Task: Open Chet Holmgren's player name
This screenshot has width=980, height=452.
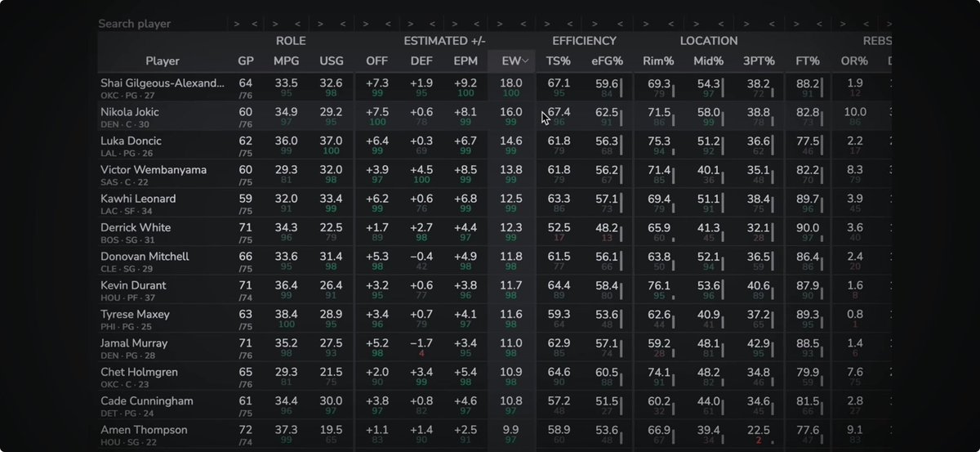Action: click(139, 372)
